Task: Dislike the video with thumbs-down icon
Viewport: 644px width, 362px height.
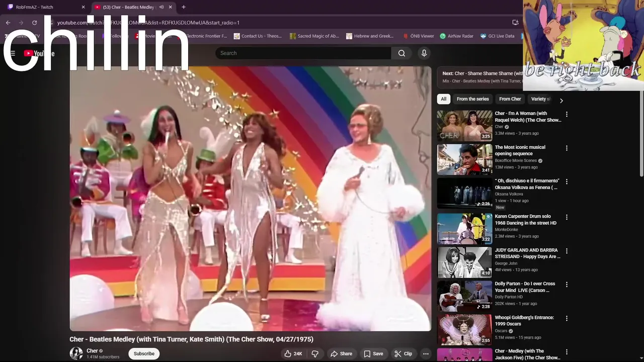Action: coord(315,354)
